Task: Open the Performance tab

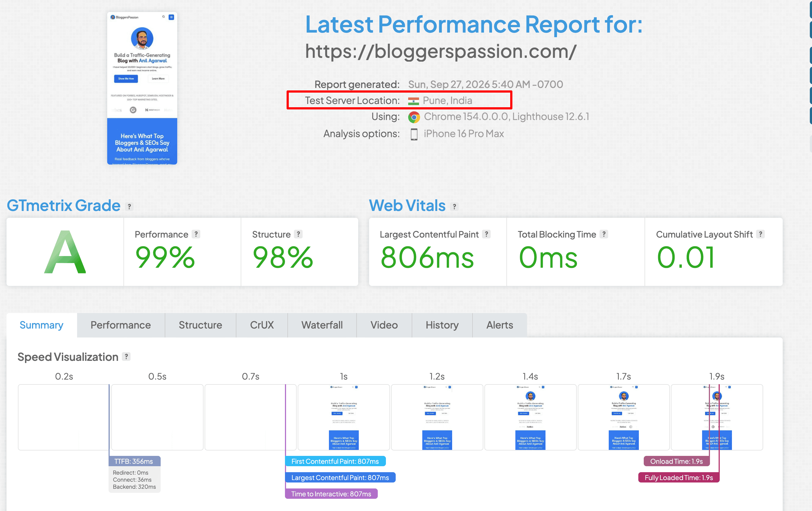Action: point(121,325)
